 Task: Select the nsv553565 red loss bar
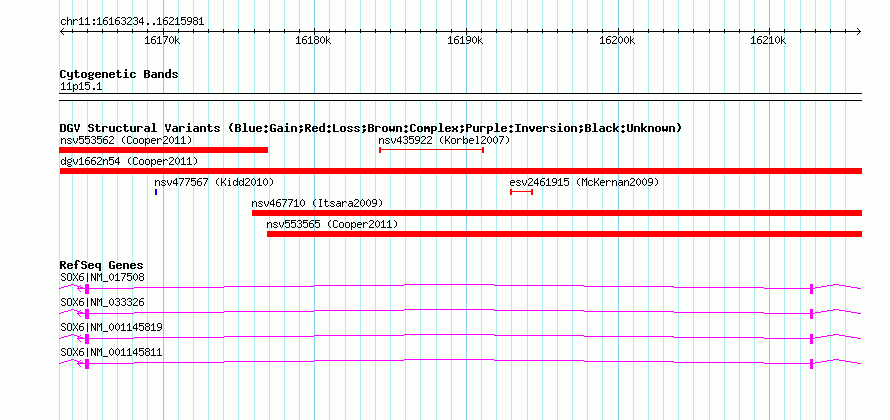tap(564, 234)
